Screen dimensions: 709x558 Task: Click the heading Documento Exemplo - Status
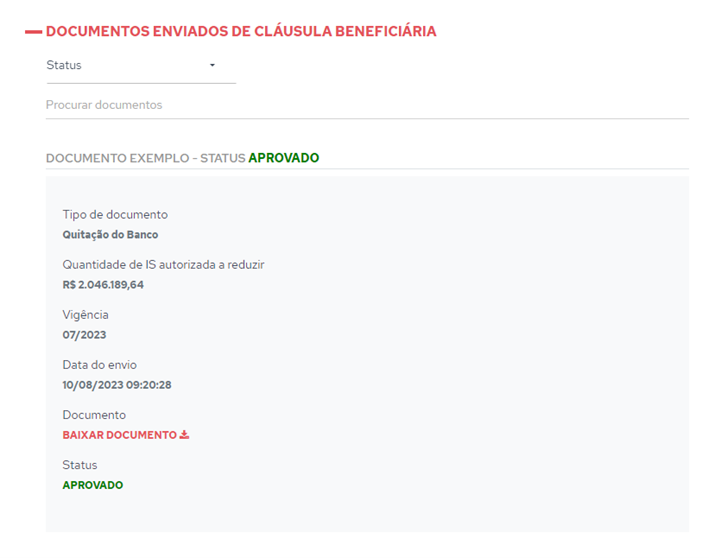(x=145, y=158)
